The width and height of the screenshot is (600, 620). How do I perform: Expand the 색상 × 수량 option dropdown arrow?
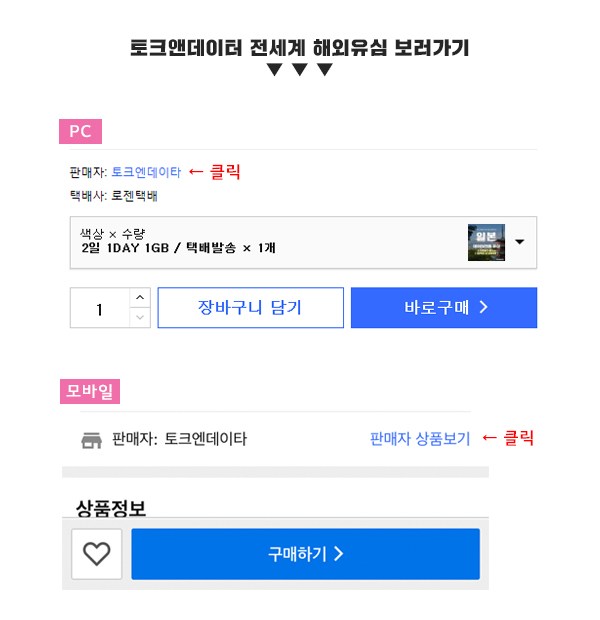pyautogui.click(x=520, y=242)
